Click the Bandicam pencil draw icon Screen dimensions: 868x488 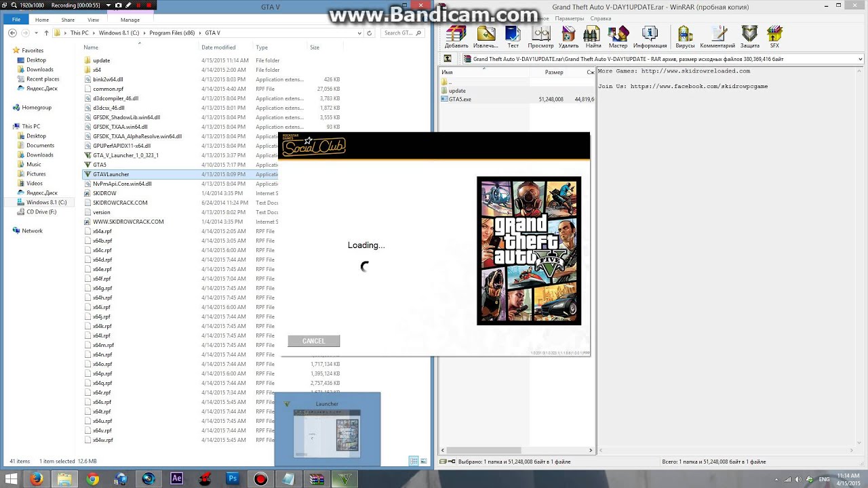point(127,5)
